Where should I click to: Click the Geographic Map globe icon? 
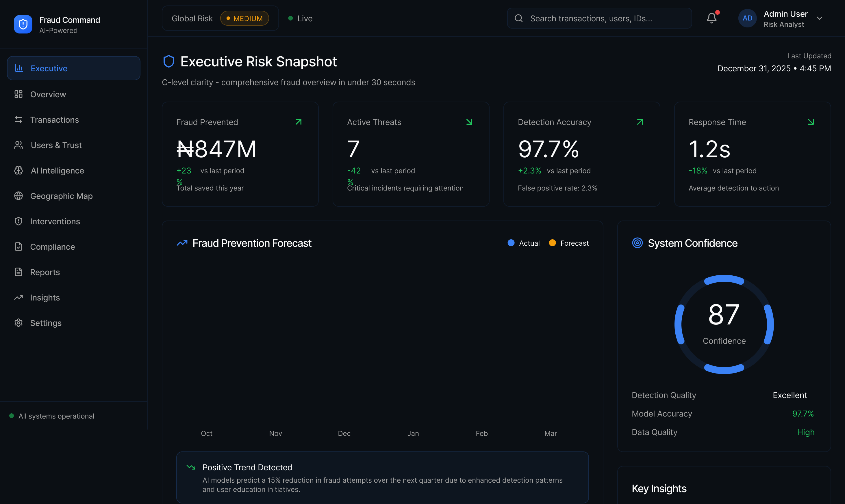19,196
